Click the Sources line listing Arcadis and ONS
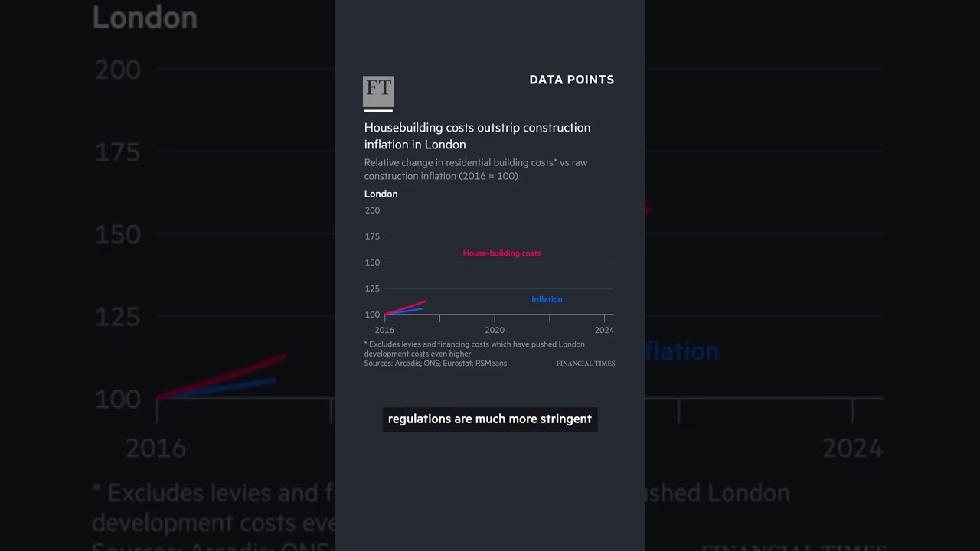The width and height of the screenshot is (980, 551). coord(435,364)
